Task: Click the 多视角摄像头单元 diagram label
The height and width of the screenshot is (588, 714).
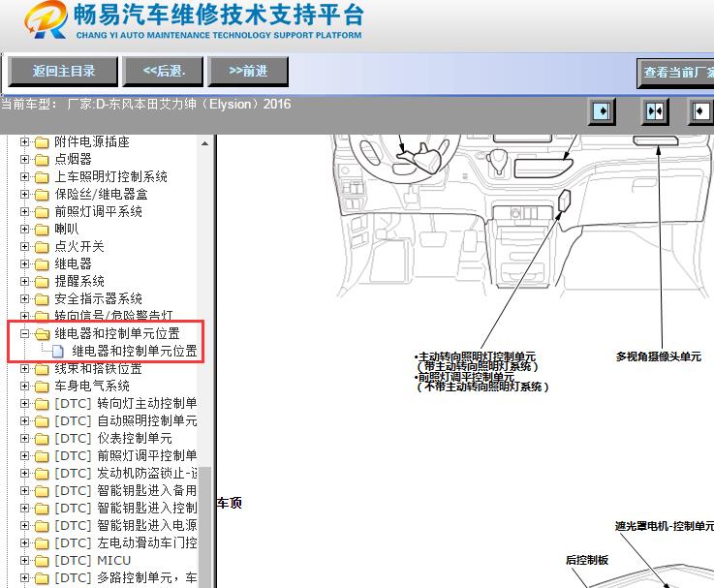Action: point(659,356)
